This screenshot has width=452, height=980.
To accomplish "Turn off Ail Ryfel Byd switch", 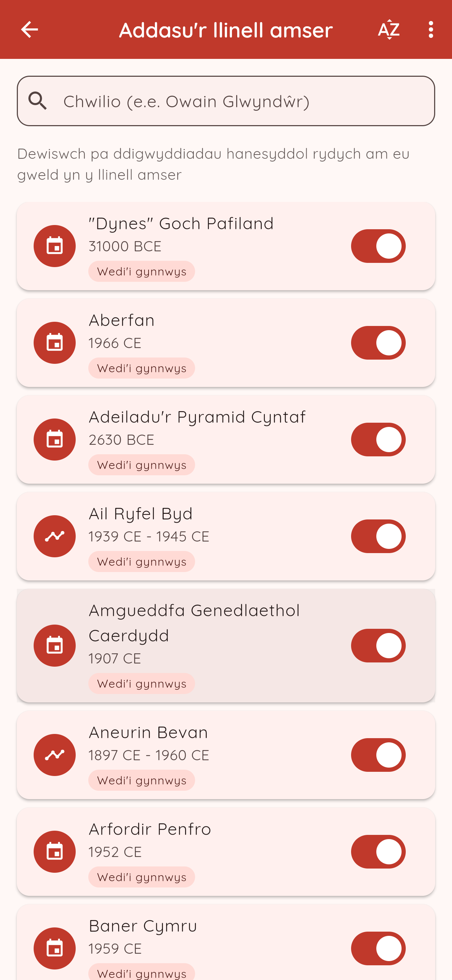I will tap(378, 536).
